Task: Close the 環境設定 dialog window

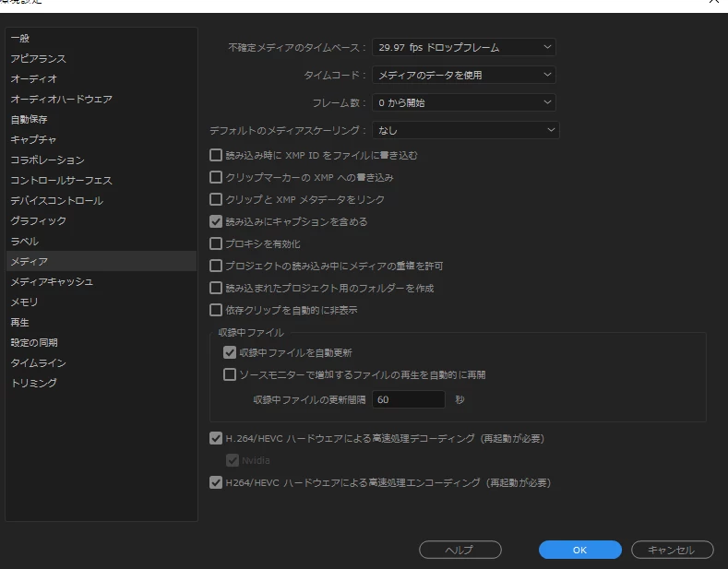Action: [x=713, y=2]
